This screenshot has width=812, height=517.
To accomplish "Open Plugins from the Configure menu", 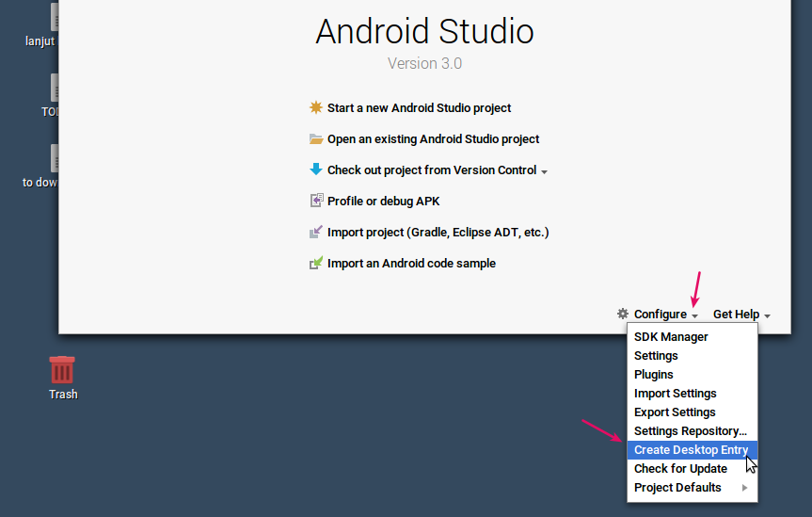I will 654,375.
